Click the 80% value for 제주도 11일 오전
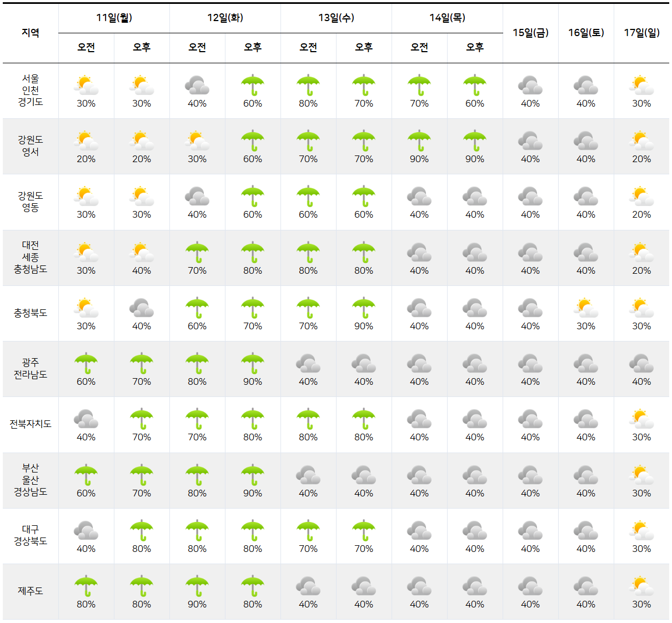Image resolution: width=672 pixels, height=623 pixels. [x=86, y=605]
